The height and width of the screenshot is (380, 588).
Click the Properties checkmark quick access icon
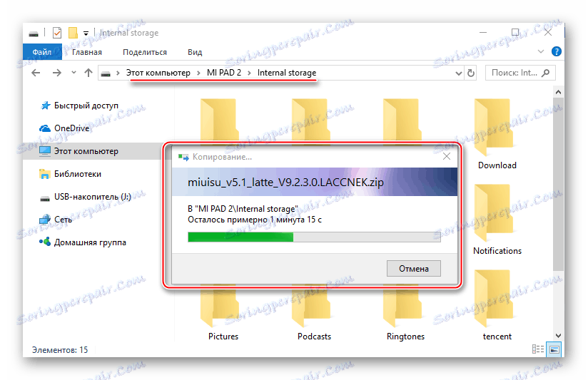click(x=56, y=33)
